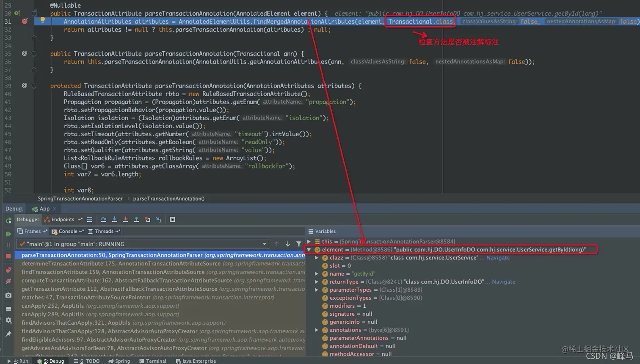Switch to the Endpoints tab
This screenshot has height=364, width=640.
tap(63, 219)
